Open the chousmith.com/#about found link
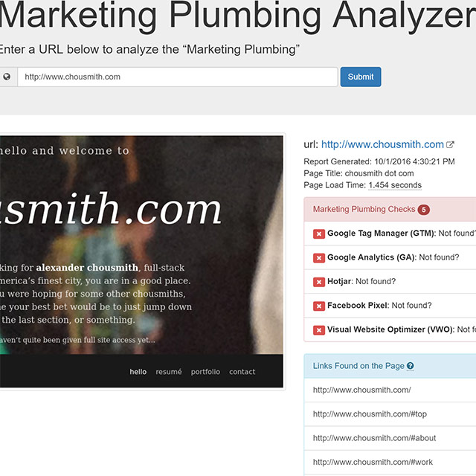 pos(374,438)
